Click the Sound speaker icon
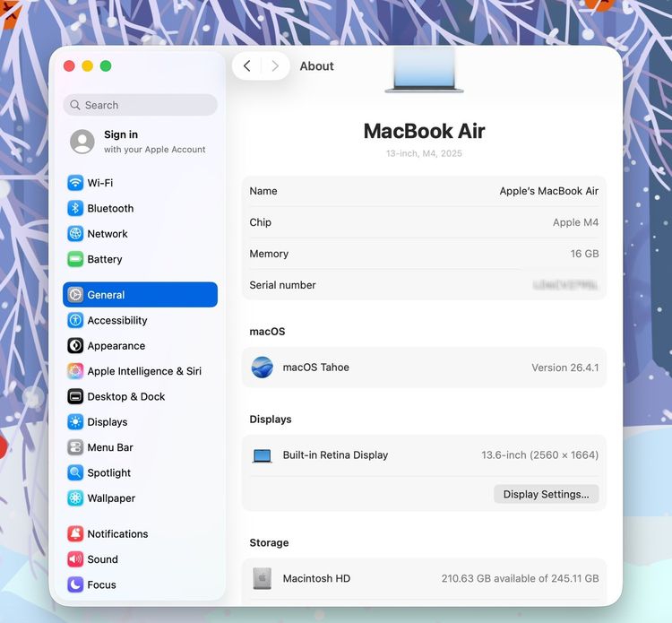The height and width of the screenshot is (623, 672). click(x=75, y=559)
